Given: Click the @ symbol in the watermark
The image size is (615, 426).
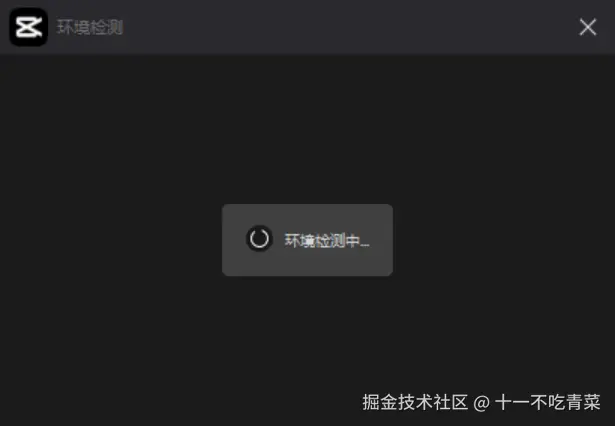Looking at the screenshot, I should [481, 403].
